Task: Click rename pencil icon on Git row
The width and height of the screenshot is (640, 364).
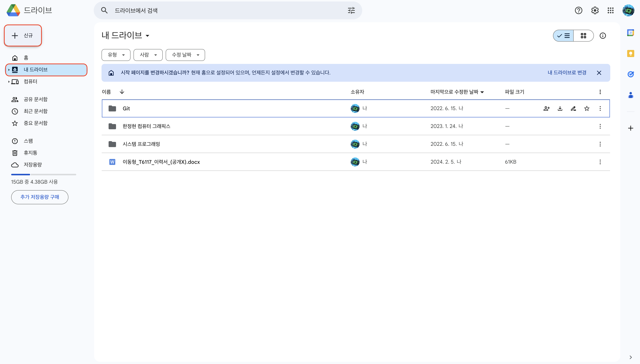Action: click(573, 108)
